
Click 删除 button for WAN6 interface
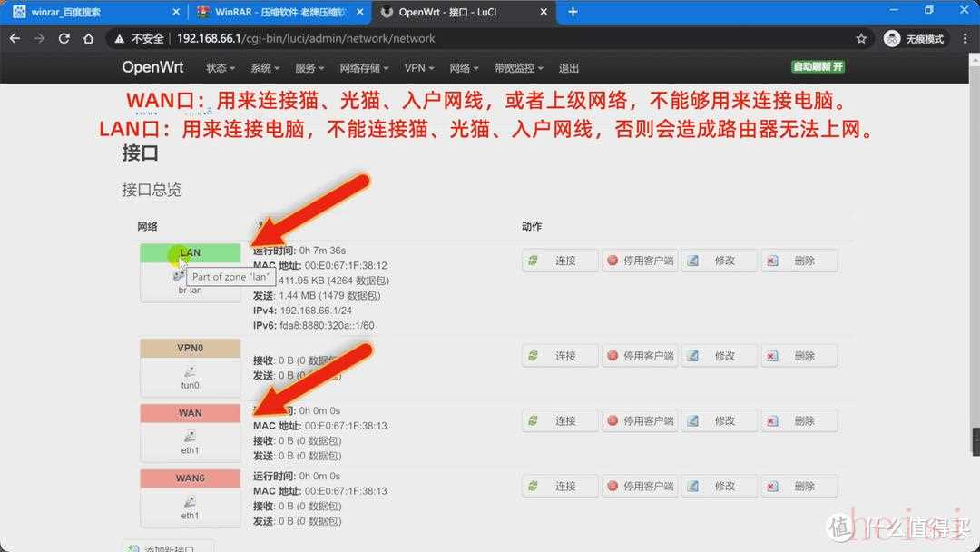tap(799, 486)
